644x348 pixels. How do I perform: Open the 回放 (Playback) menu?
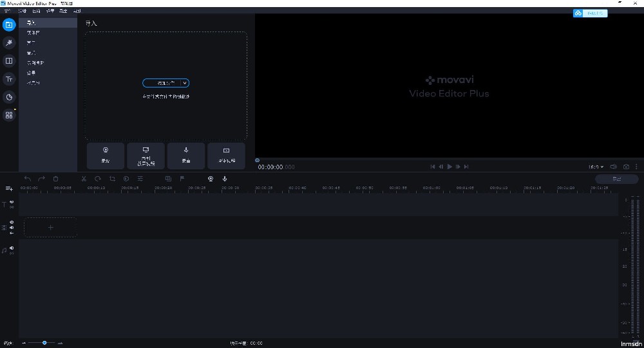(36, 11)
